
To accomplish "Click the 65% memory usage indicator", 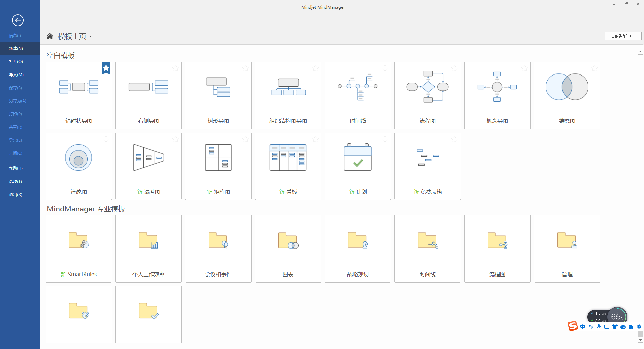I will tap(617, 316).
